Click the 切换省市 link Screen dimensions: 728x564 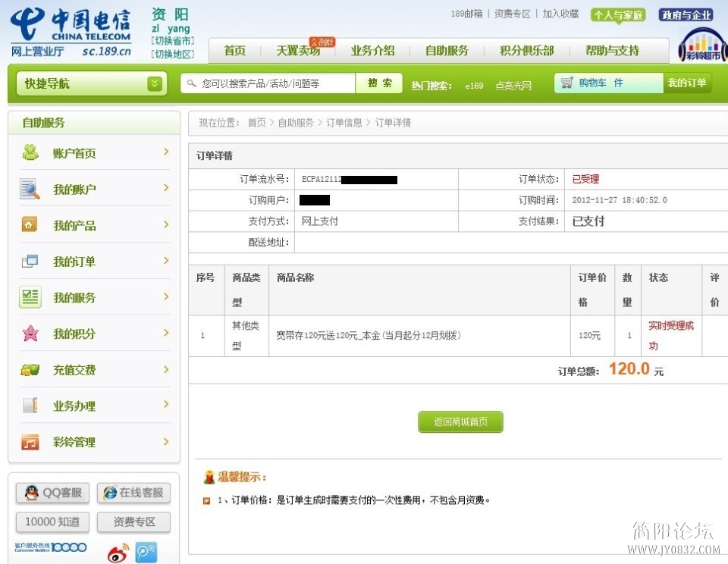(173, 41)
